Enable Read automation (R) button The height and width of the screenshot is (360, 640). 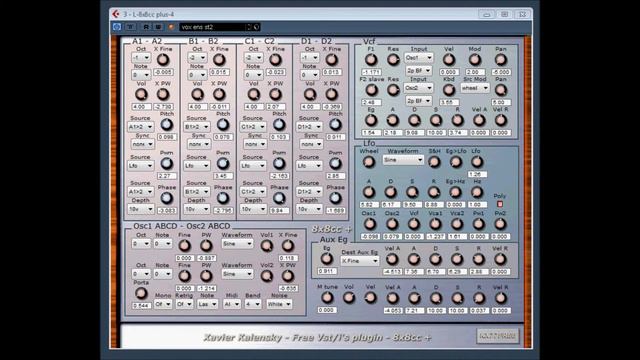click(146, 27)
